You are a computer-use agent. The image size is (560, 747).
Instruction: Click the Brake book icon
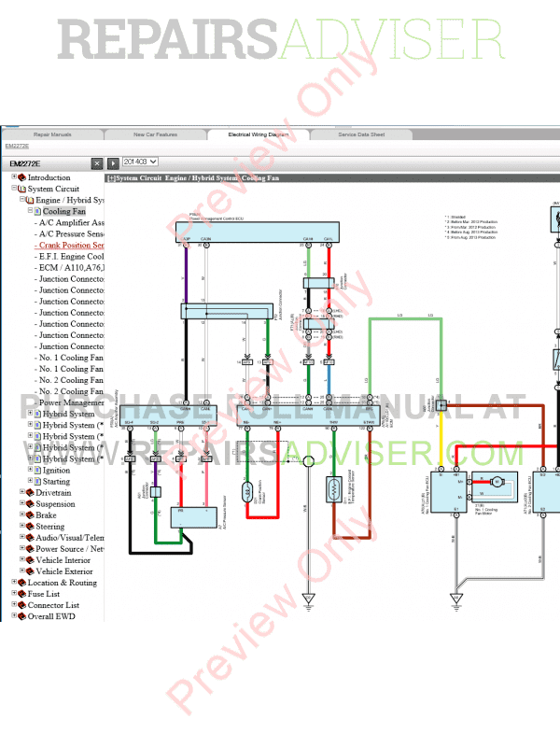click(30, 515)
